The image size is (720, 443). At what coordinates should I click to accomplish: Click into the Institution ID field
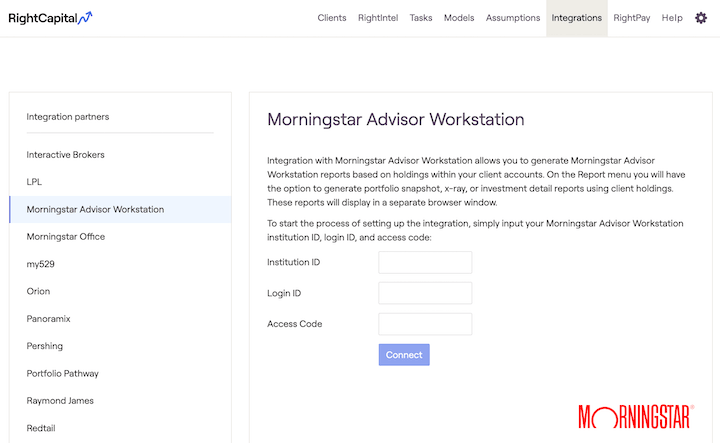425,262
